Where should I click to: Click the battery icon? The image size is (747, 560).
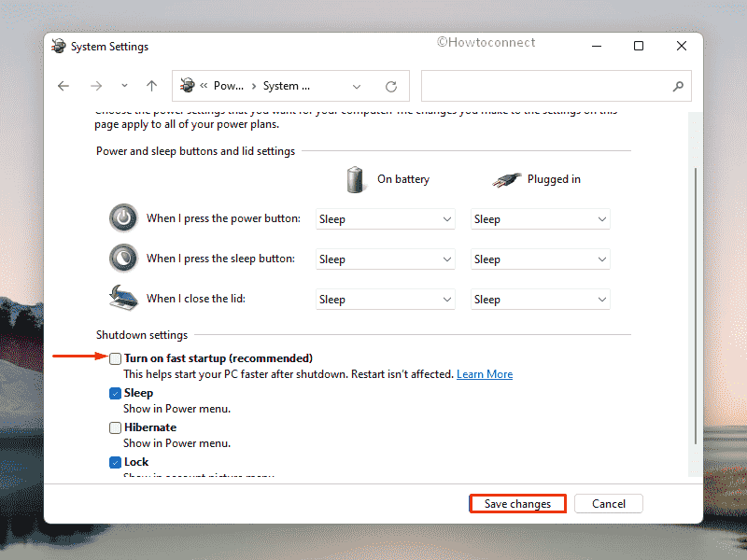click(x=355, y=179)
